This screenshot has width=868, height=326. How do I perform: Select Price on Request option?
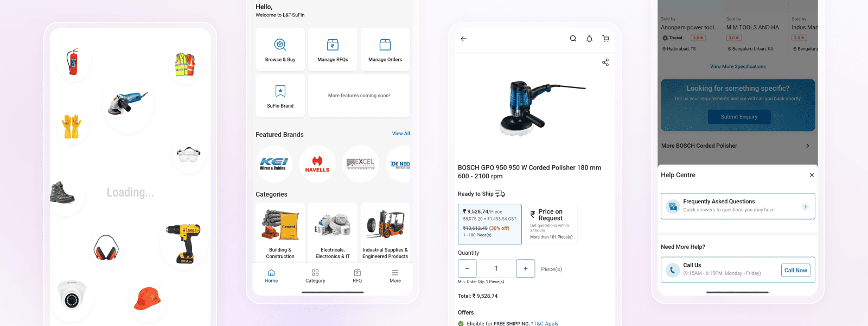[x=551, y=224]
